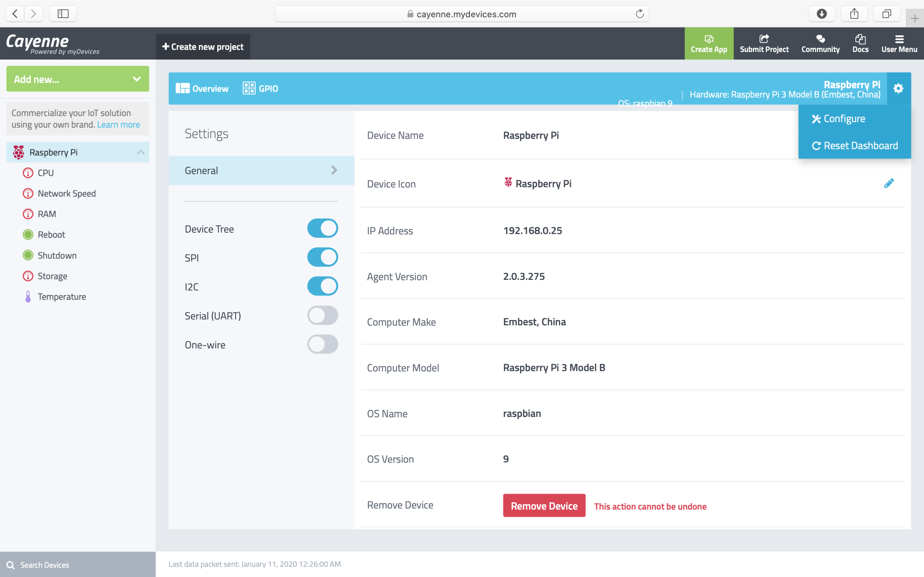The width and height of the screenshot is (924, 577).
Task: Collapse the Raspberry Pi device tree
Action: click(140, 152)
